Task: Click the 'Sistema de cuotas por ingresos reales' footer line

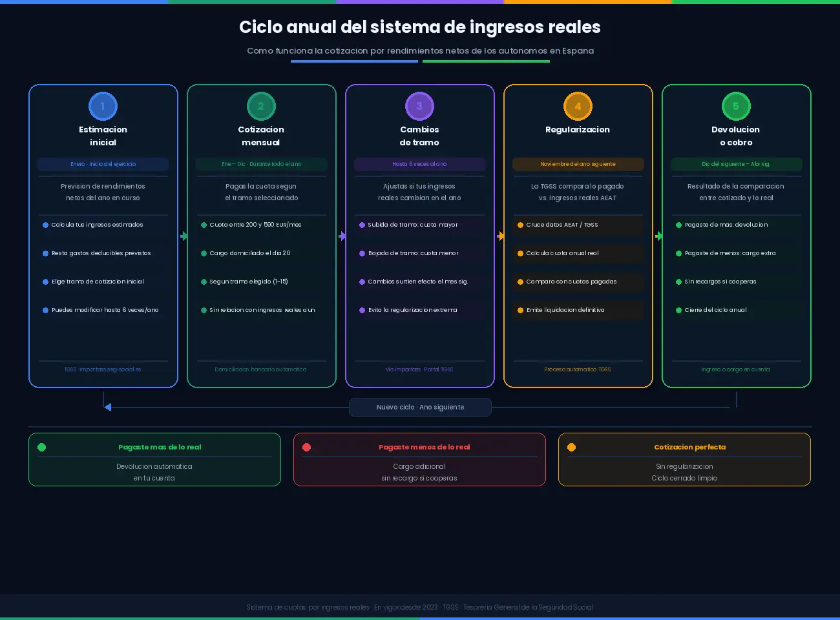Action: pyautogui.click(x=419, y=607)
